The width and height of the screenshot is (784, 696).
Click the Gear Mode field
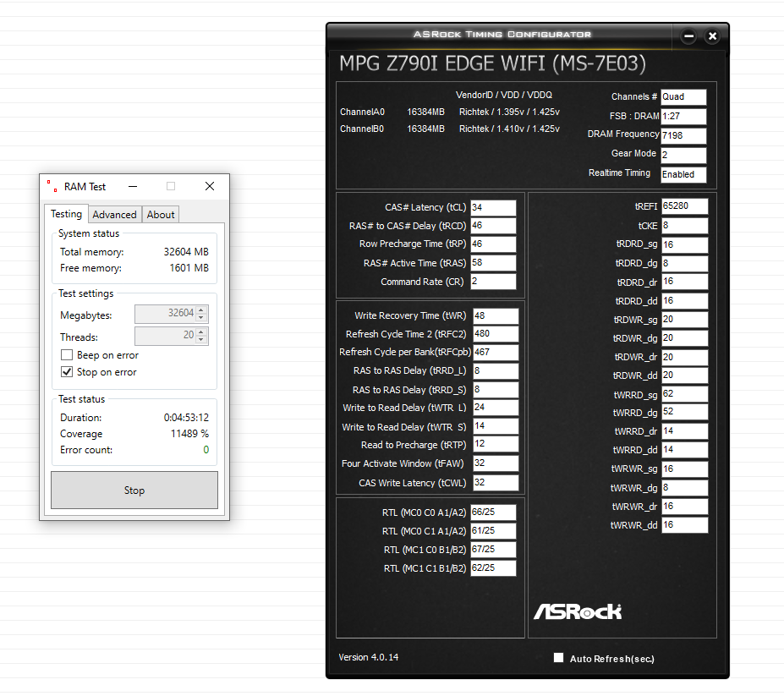(683, 155)
